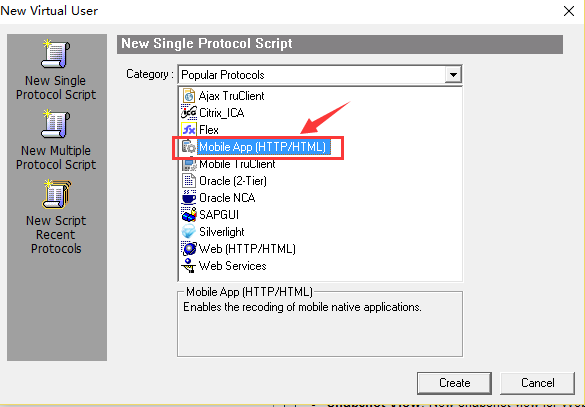Open New Script Recent Protocols icon

coord(56,194)
